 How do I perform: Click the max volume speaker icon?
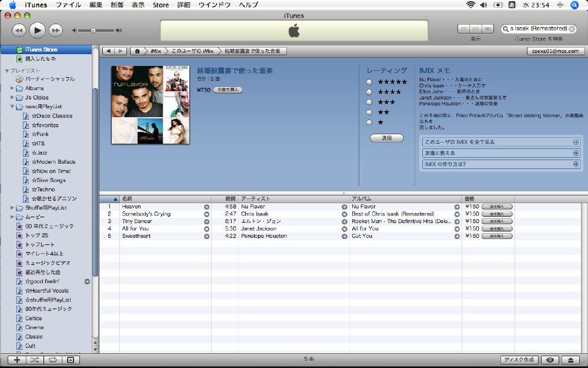(x=119, y=31)
